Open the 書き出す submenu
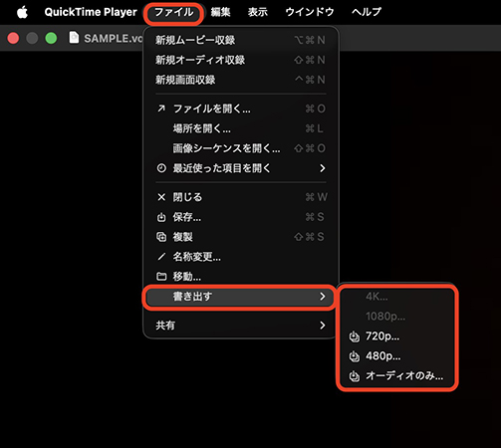Viewport: 501px width, 448px height. pyautogui.click(x=239, y=297)
